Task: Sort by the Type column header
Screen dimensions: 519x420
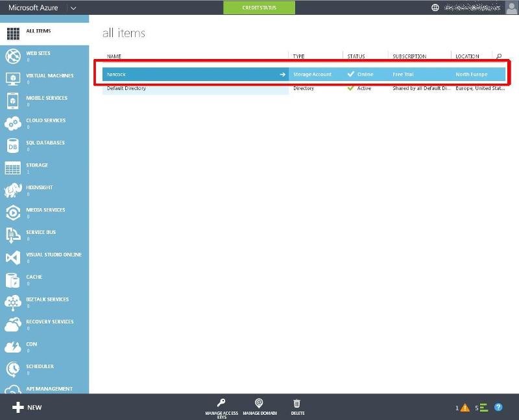Action: pyautogui.click(x=298, y=56)
